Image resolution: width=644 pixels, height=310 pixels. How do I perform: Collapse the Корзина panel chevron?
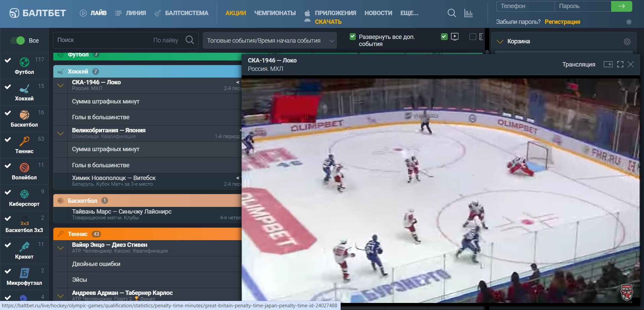click(x=500, y=42)
